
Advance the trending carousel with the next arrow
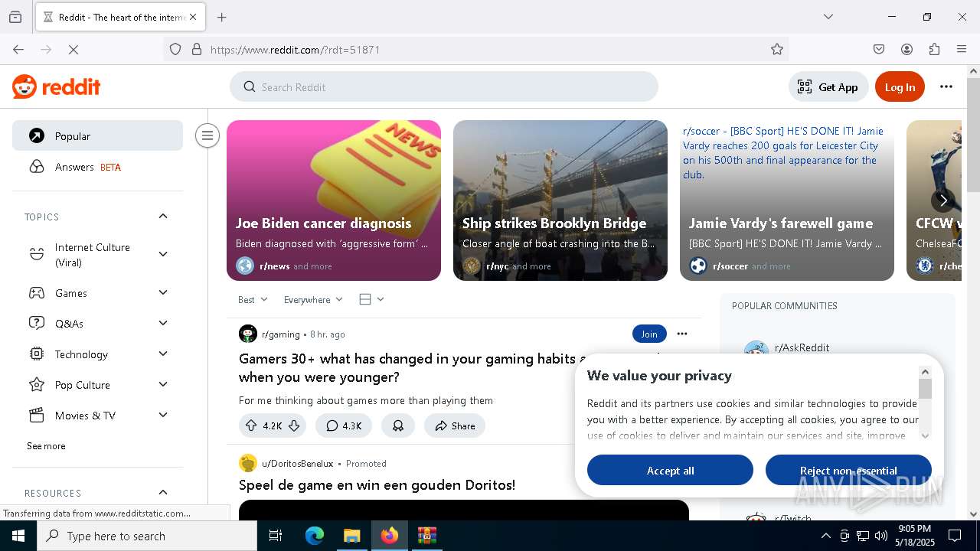click(943, 201)
